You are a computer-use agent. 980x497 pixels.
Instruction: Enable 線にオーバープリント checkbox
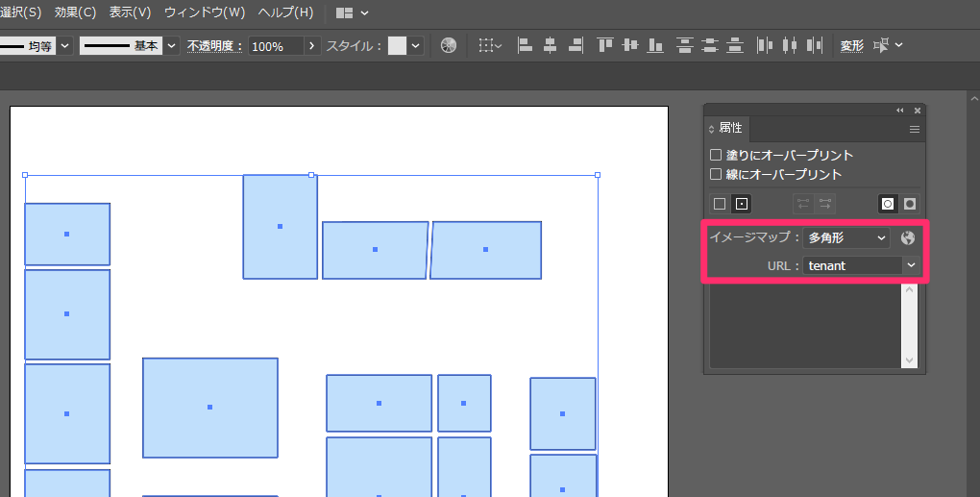click(716, 174)
